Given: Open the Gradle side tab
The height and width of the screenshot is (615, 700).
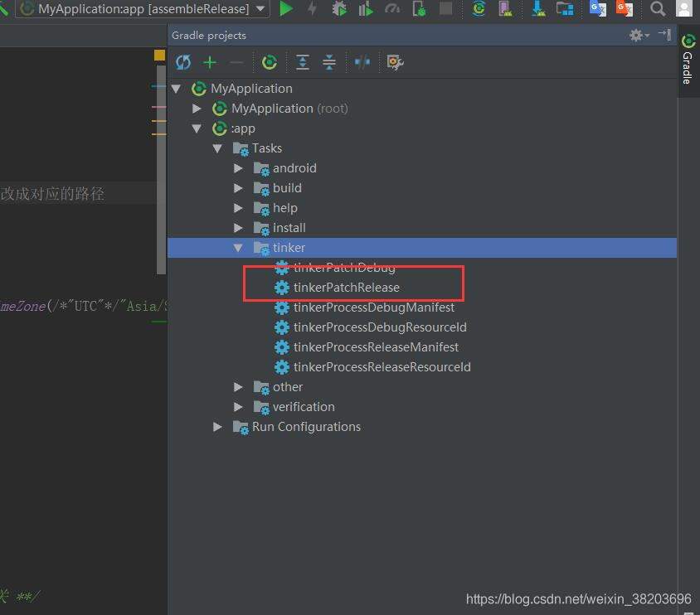Looking at the screenshot, I should tap(688, 60).
